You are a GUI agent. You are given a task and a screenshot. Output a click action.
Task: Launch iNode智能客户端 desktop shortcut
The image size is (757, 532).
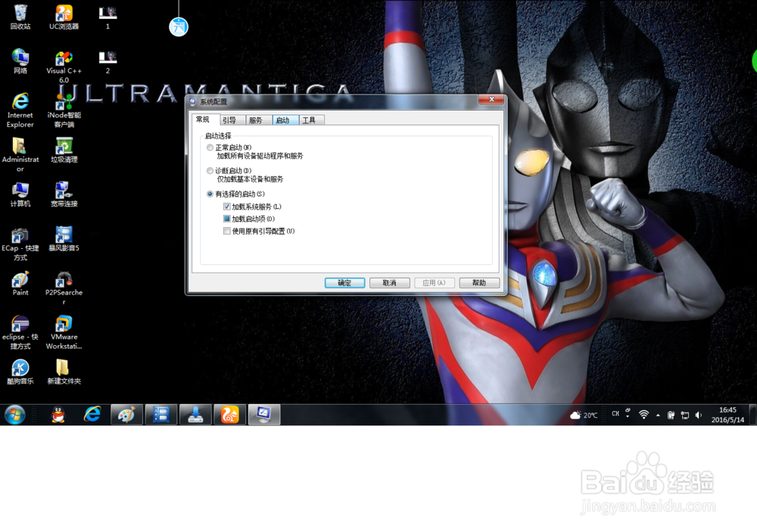pos(64,110)
